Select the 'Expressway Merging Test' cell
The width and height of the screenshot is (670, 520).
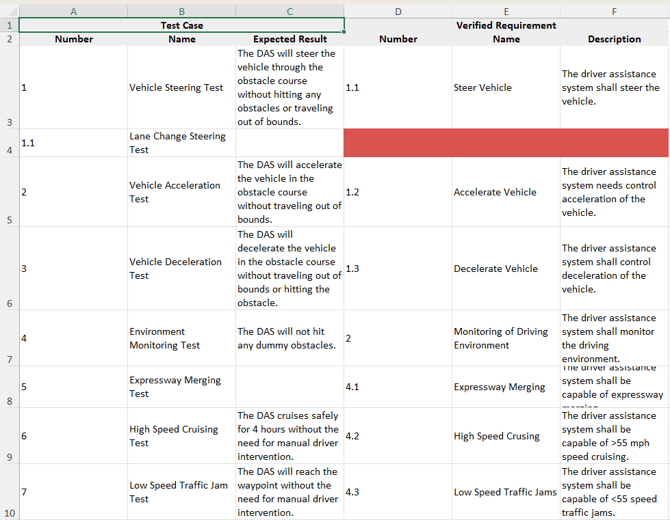pyautogui.click(x=182, y=387)
